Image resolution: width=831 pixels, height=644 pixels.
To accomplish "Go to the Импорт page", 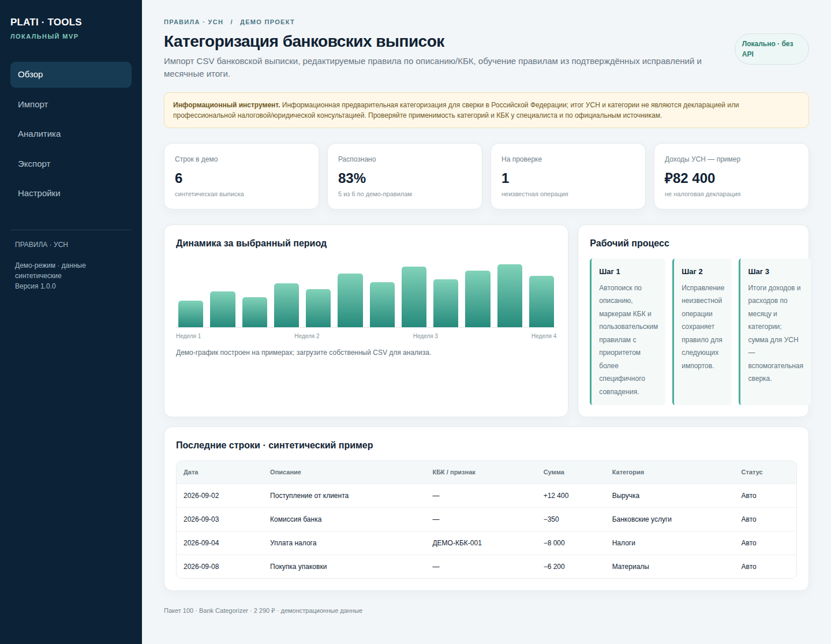I will pyautogui.click(x=71, y=104).
